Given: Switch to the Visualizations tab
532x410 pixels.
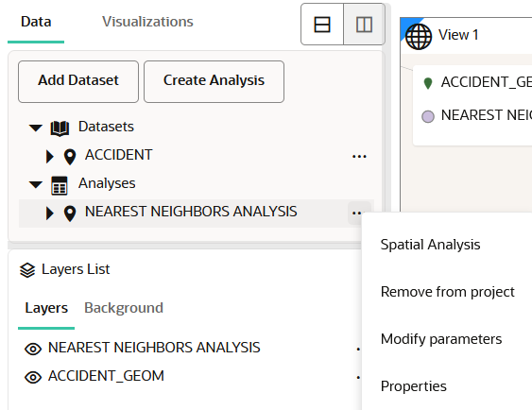Looking at the screenshot, I should 147,22.
